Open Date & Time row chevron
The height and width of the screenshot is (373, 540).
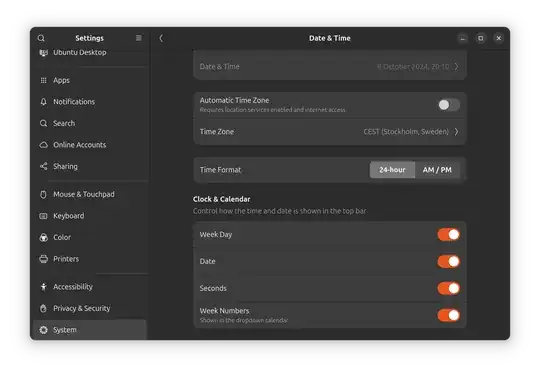click(456, 66)
